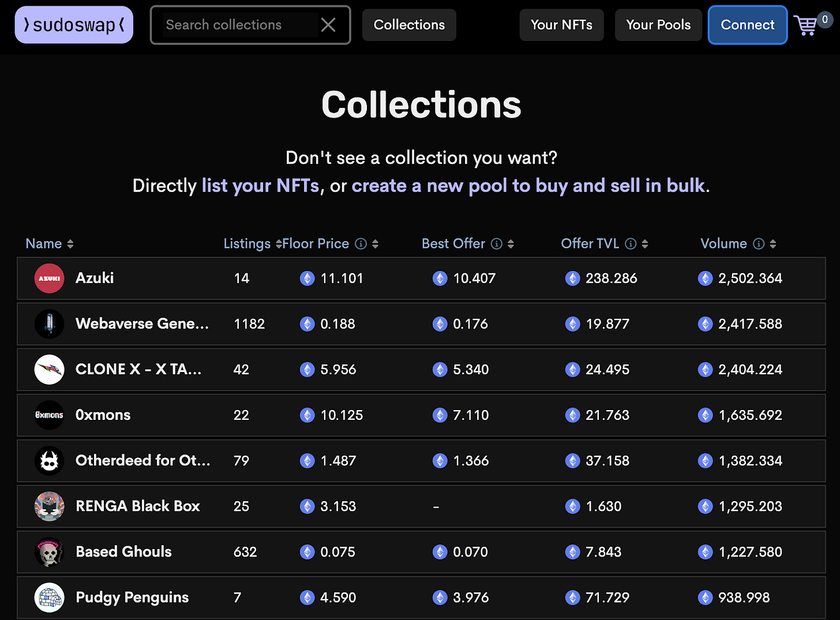The height and width of the screenshot is (620, 840).
Task: Open Best Offer info tooltip icon
Action: pos(497,244)
